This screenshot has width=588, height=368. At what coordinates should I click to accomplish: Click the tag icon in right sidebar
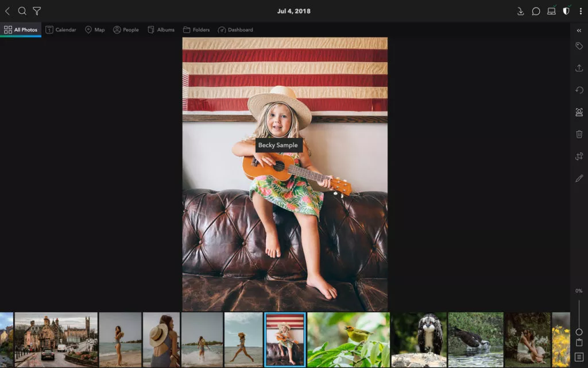(x=579, y=46)
